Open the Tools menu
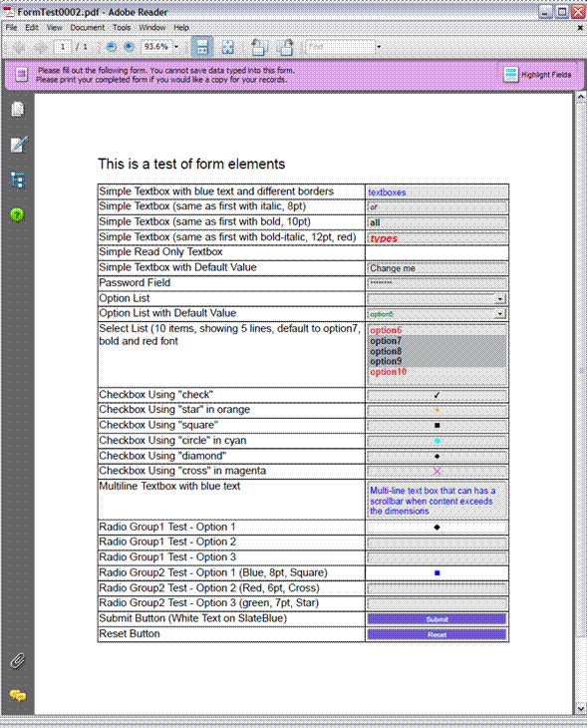Image resolution: width=587 pixels, height=728 pixels. pos(122,27)
